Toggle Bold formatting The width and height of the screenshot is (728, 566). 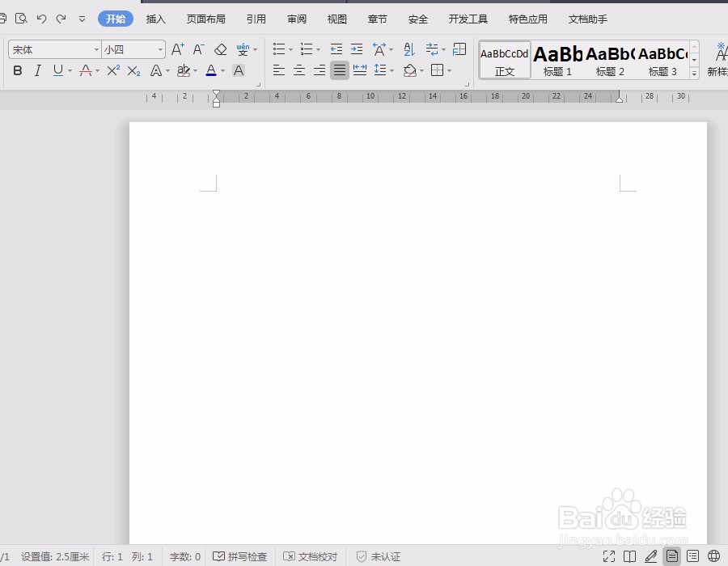(x=18, y=70)
